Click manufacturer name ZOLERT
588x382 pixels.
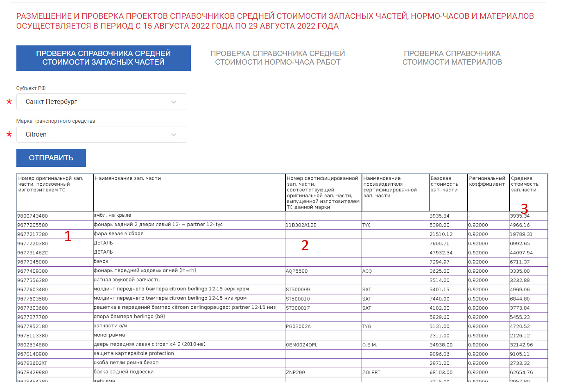[x=371, y=373]
